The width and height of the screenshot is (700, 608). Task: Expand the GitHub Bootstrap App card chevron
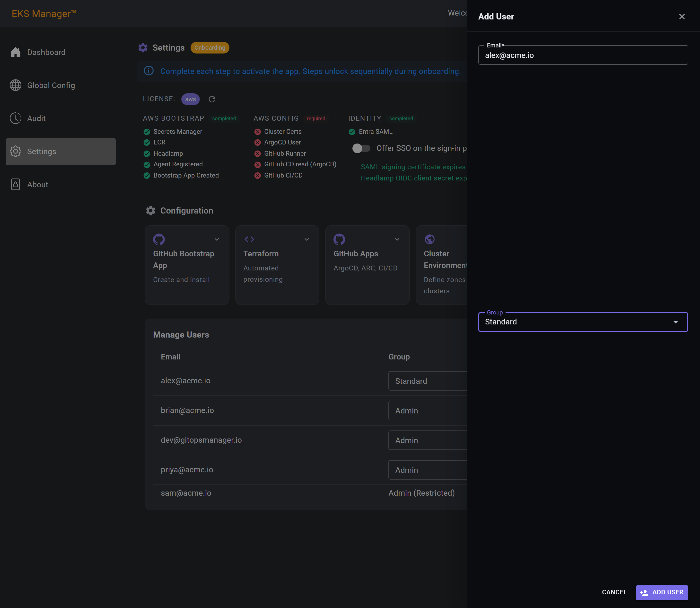click(217, 239)
